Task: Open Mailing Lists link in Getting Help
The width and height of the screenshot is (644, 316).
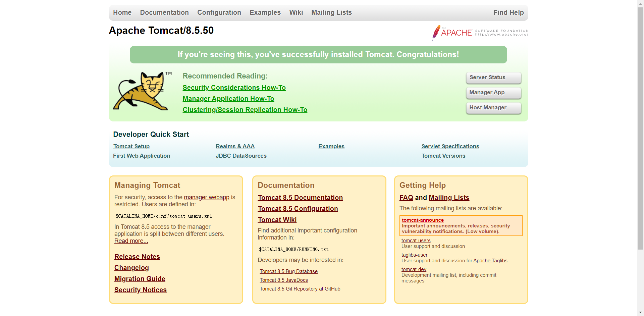Action: tap(449, 198)
